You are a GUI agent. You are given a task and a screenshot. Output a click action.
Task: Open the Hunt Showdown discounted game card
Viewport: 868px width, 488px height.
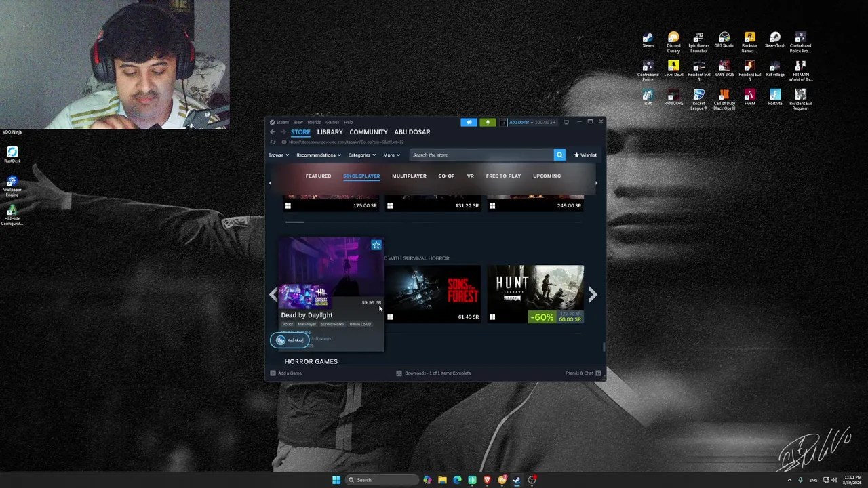(x=536, y=294)
